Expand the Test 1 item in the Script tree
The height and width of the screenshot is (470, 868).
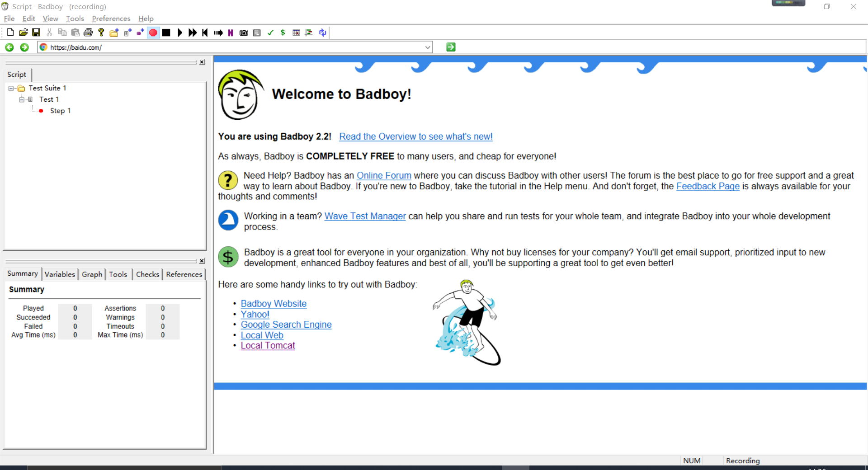tap(22, 99)
